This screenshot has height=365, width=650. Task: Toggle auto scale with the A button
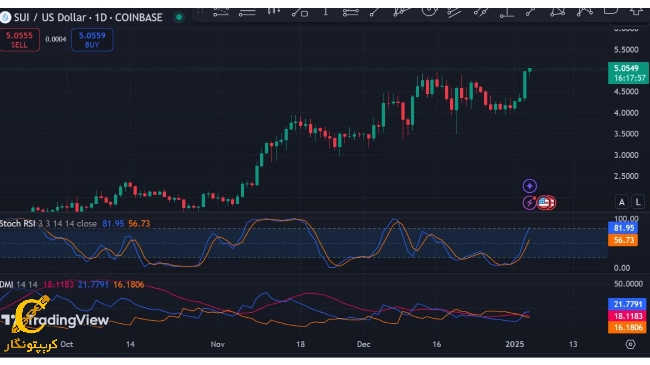[x=621, y=202]
